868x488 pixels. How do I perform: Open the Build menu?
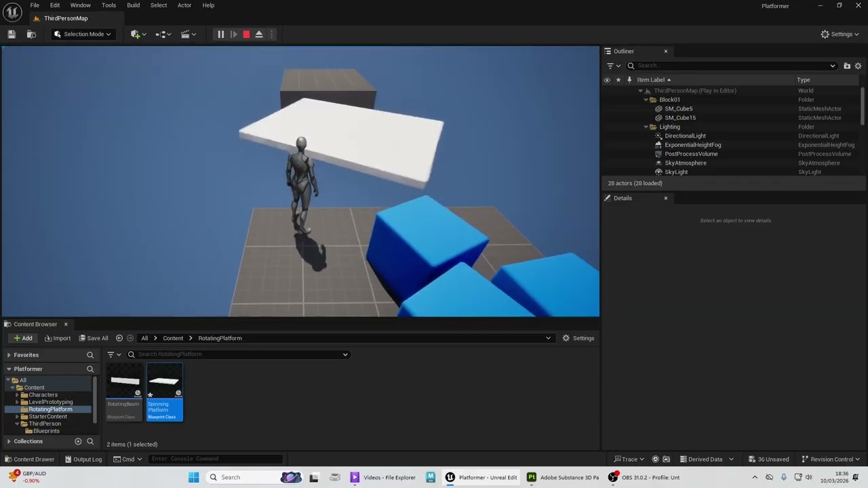(x=134, y=5)
